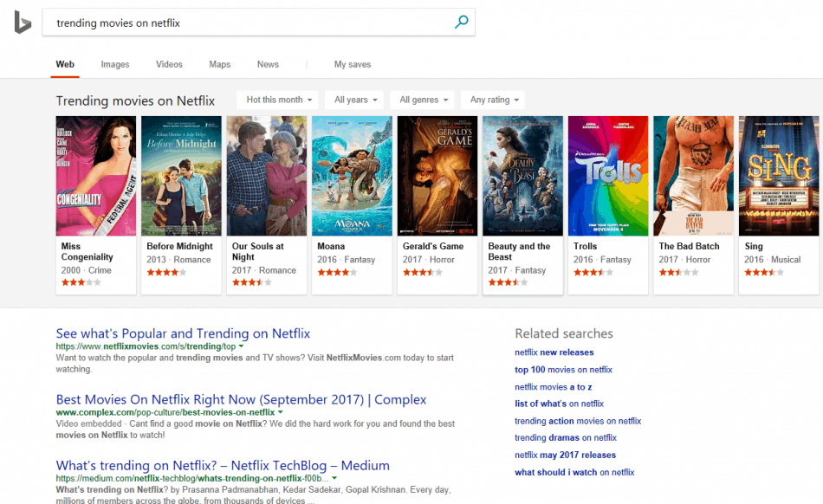Click the Our Souls at Night poster
This screenshot has width=823, height=504.
tap(267, 176)
